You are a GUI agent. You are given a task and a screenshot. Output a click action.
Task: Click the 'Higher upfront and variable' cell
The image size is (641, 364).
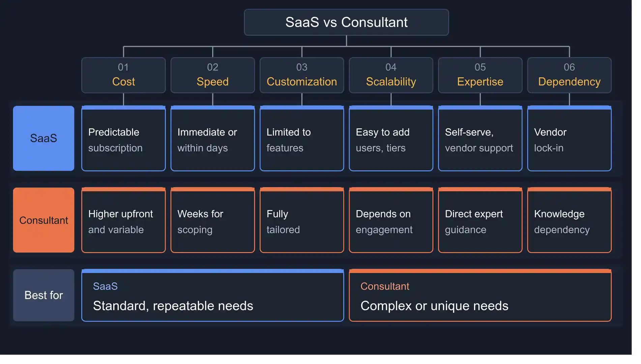(x=123, y=220)
